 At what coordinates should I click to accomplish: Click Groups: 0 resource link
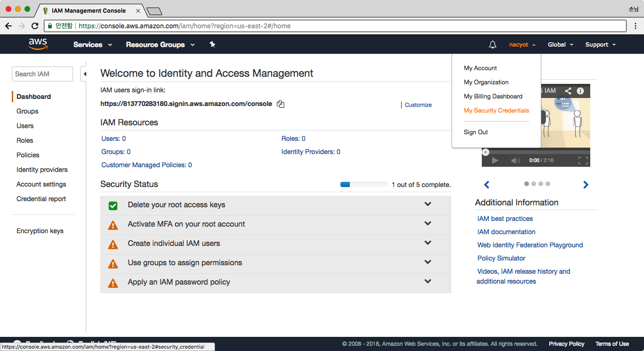[116, 152]
